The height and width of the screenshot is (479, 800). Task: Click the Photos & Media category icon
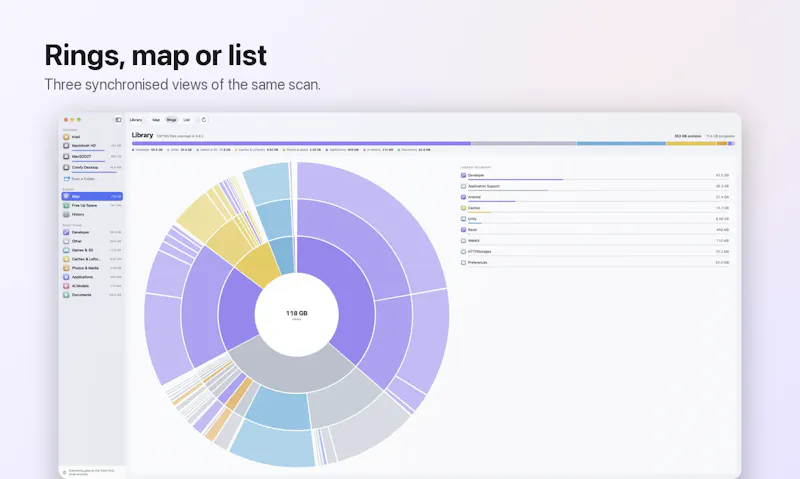click(66, 268)
